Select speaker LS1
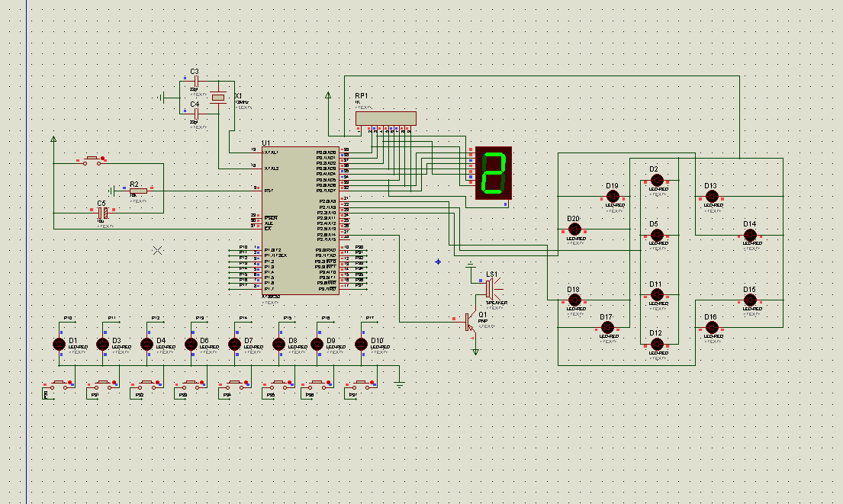This screenshot has height=504, width=843. (x=494, y=289)
